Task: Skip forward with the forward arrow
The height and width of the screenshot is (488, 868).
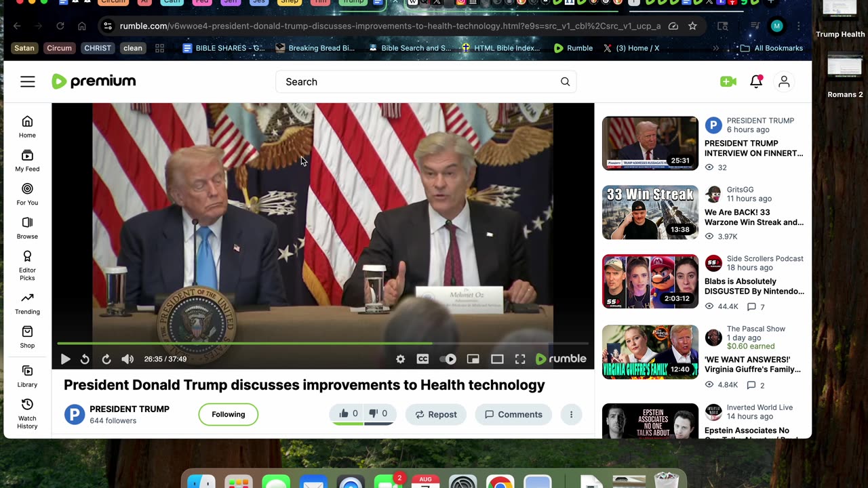Action: (106, 359)
